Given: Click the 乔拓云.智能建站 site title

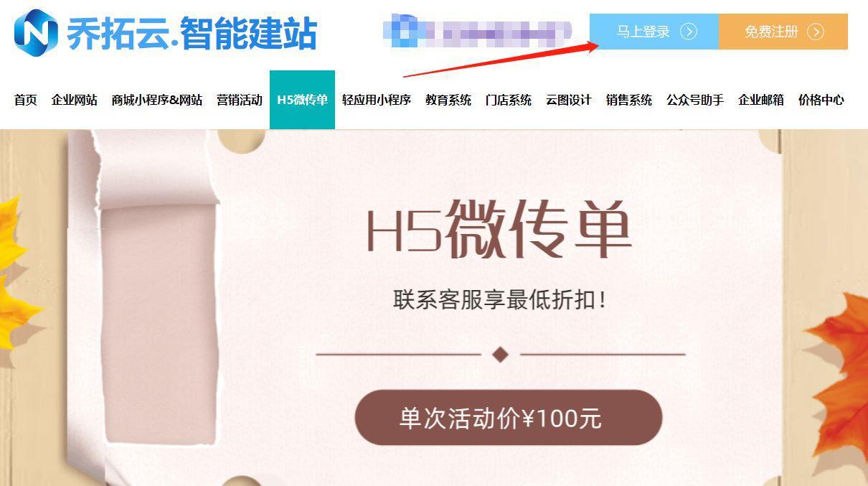Looking at the screenshot, I should click(x=192, y=33).
